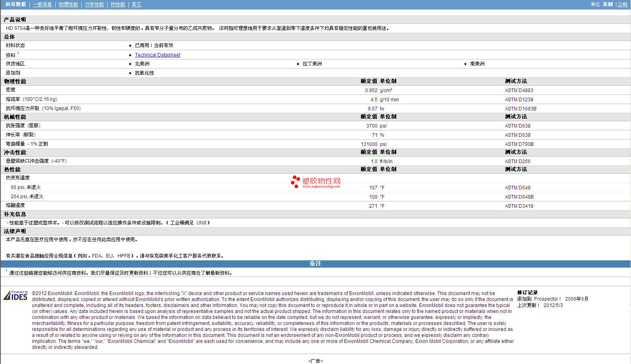Screen dimensions: 631x364
Task: Switch to the 物理性能 tab
Action: tap(68, 4)
